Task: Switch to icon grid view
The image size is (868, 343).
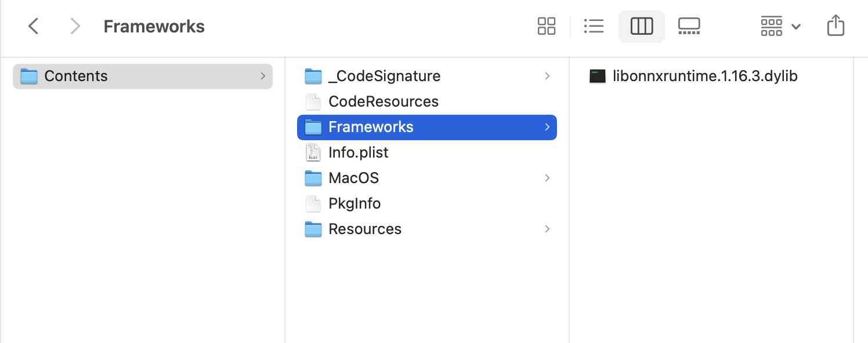Action: (x=547, y=26)
